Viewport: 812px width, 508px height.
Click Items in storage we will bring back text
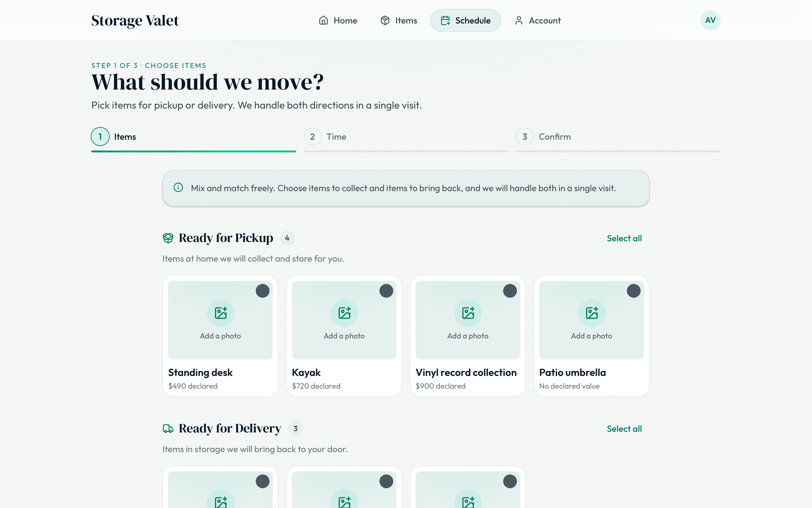[x=255, y=449]
